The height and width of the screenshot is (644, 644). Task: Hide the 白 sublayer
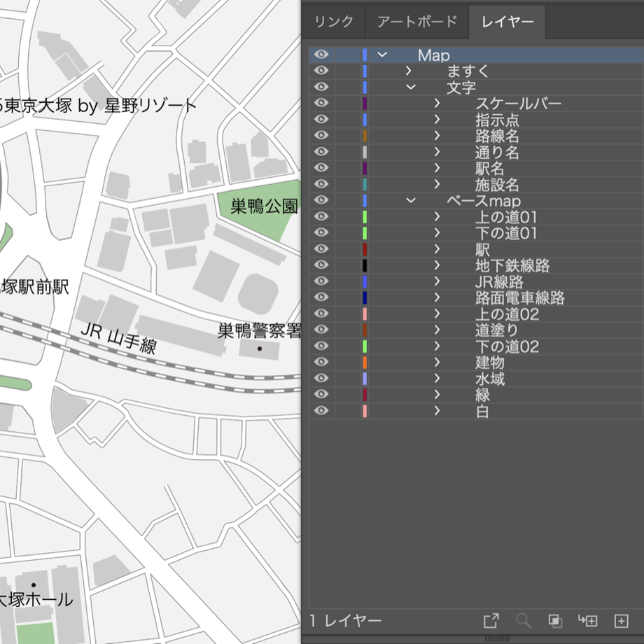321,411
